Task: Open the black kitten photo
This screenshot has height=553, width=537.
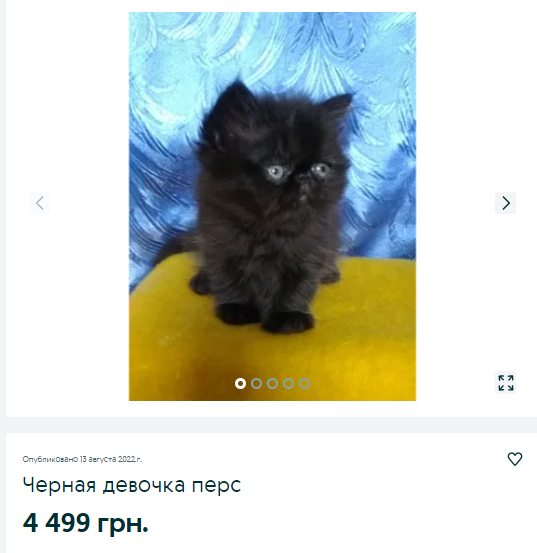Action: point(272,206)
